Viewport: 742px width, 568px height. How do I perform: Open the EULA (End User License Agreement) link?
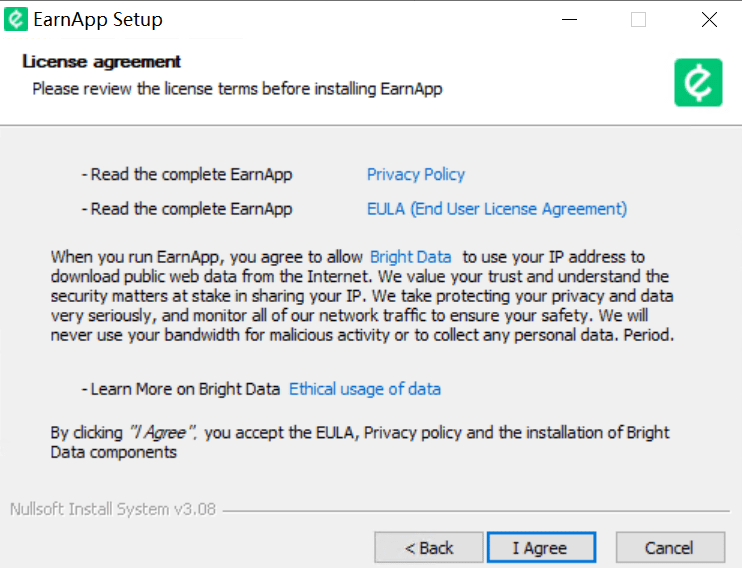tap(497, 209)
